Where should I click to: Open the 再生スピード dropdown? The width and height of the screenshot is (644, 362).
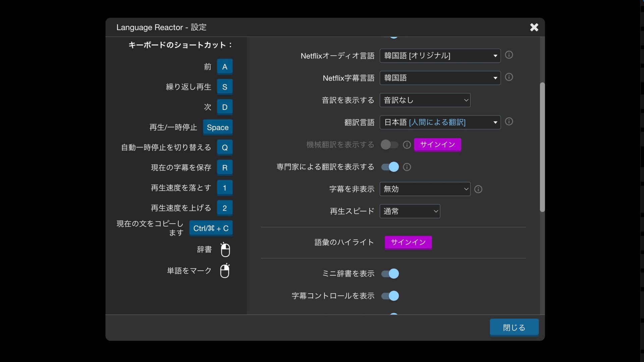[410, 211]
